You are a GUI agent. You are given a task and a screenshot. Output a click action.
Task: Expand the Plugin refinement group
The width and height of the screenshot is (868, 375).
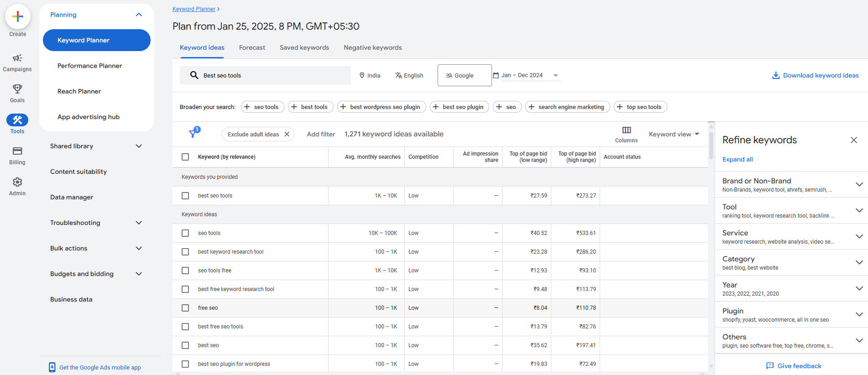859,314
